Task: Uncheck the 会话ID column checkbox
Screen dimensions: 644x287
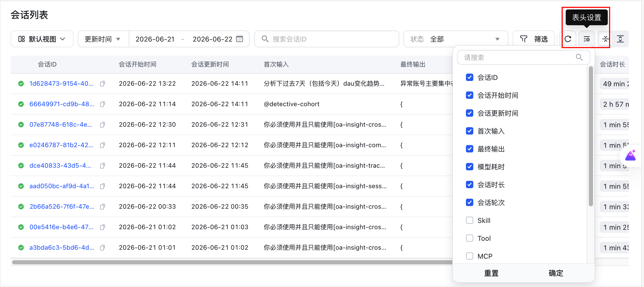Action: 470,77
